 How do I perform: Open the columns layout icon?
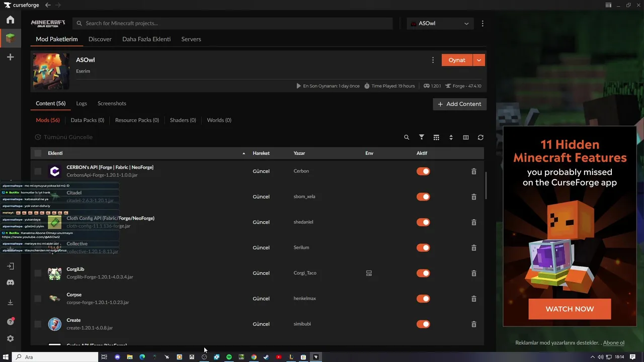click(x=466, y=137)
